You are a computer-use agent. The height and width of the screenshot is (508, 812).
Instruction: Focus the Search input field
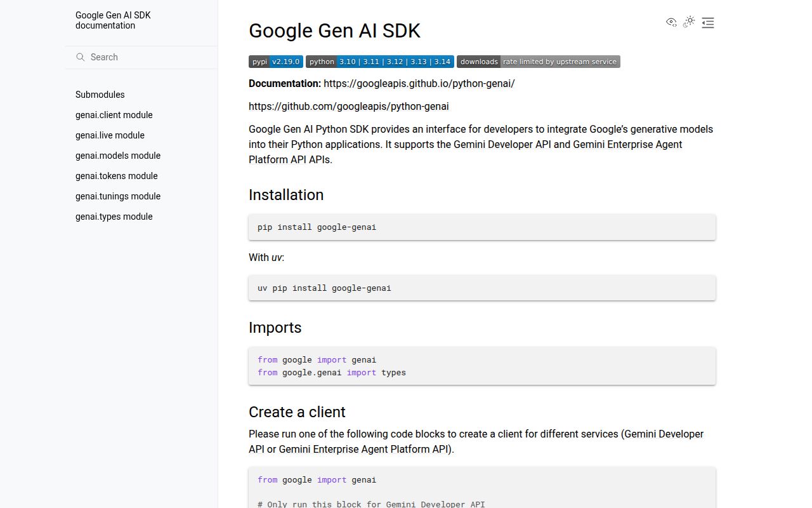[x=141, y=57]
